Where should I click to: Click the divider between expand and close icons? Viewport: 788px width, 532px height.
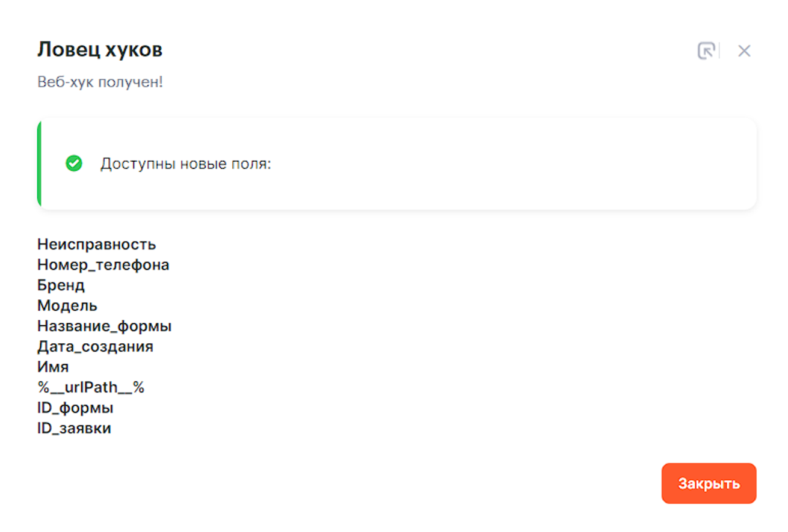click(x=720, y=51)
